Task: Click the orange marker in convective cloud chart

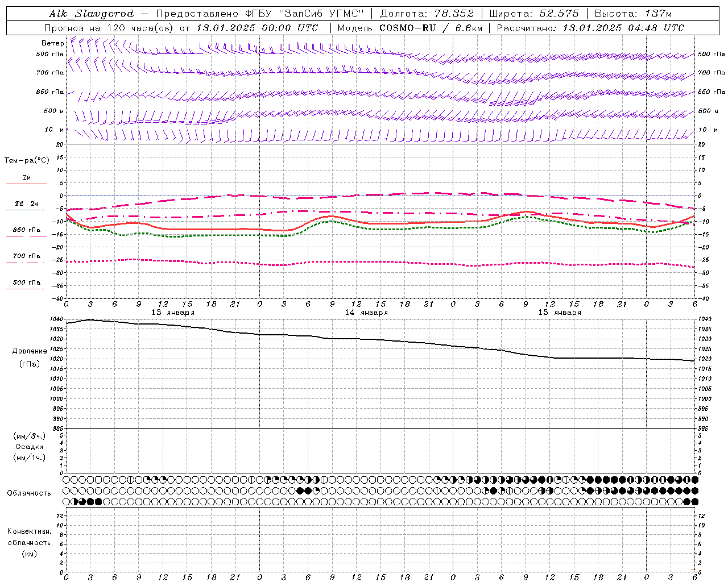Action: tap(693, 570)
